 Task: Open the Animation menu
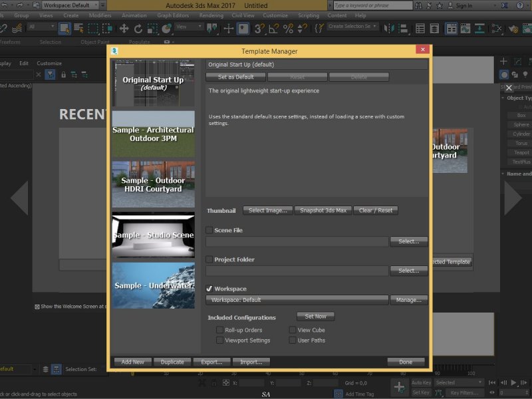tap(134, 15)
